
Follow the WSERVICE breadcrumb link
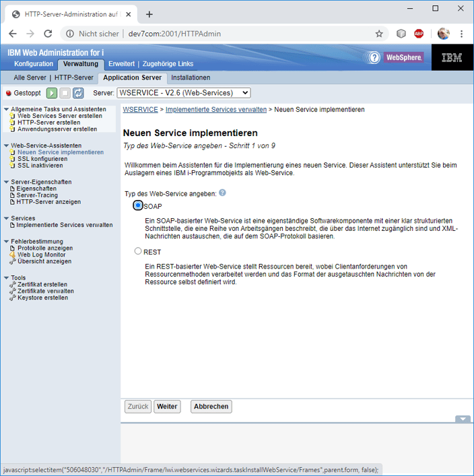(x=140, y=110)
